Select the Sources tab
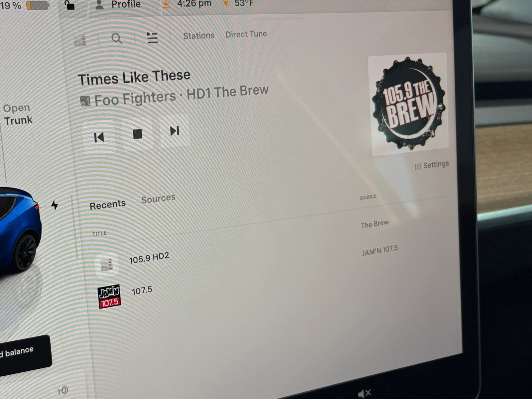The height and width of the screenshot is (399, 532). (x=158, y=199)
